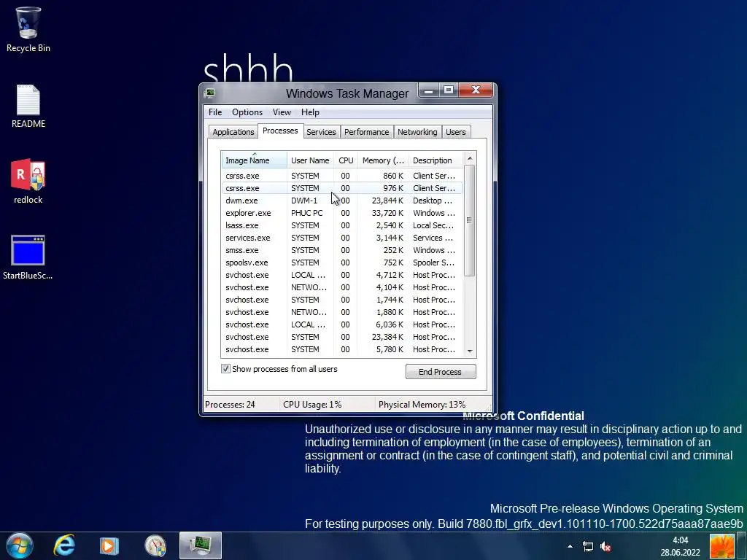The height and width of the screenshot is (560, 747).
Task: Sort by User Name column header
Action: 310,160
